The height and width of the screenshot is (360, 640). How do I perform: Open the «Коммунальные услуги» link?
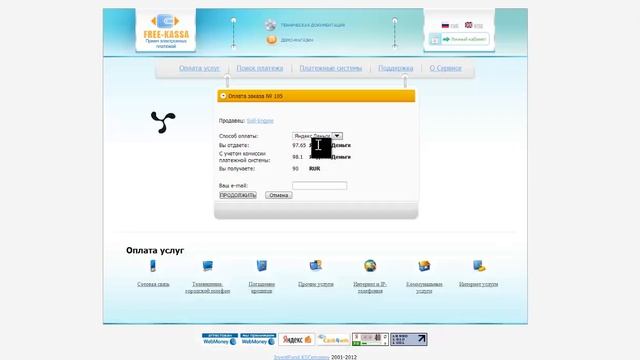click(x=424, y=287)
